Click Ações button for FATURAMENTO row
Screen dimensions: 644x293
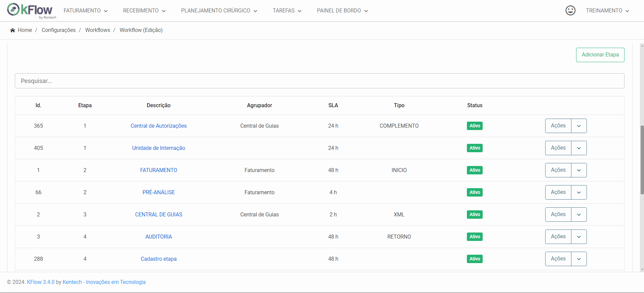[558, 170]
